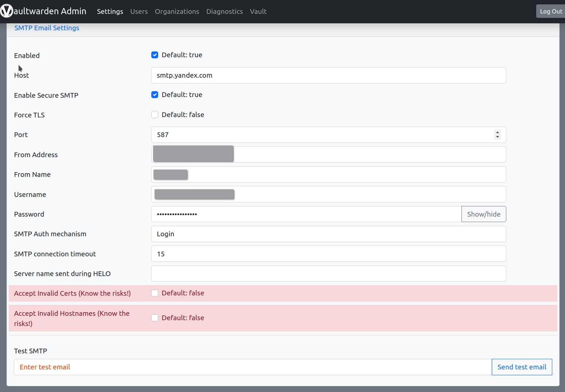This screenshot has width=565, height=392.
Task: Click the Send test email button
Action: (522, 367)
